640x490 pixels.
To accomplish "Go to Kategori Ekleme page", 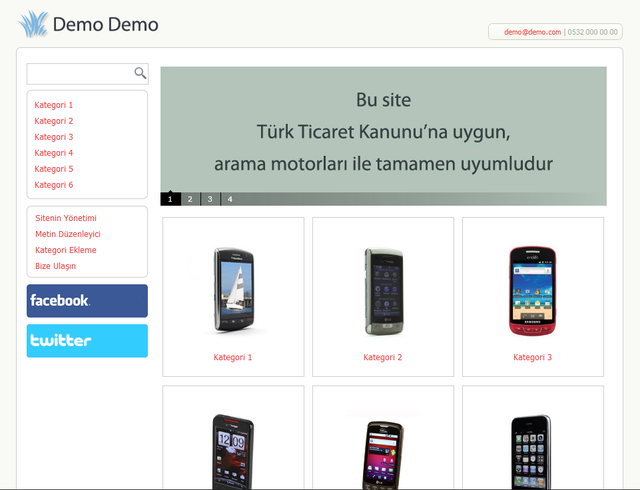I will [x=66, y=250].
